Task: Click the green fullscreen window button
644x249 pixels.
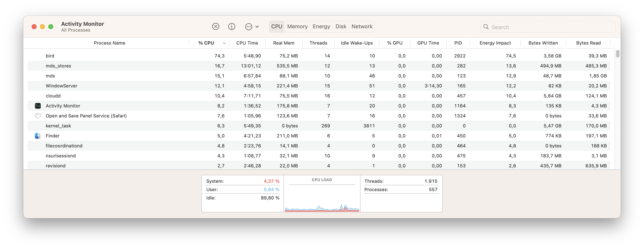Action: (51, 27)
